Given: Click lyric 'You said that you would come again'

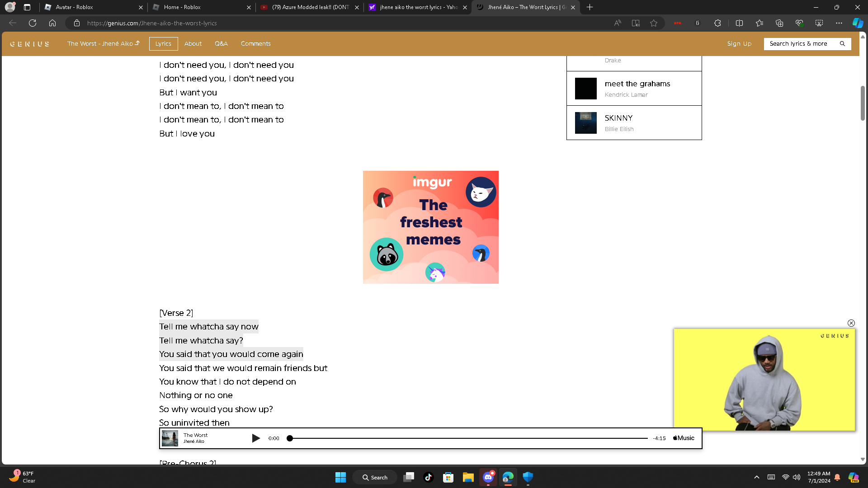Looking at the screenshot, I should [x=231, y=354].
